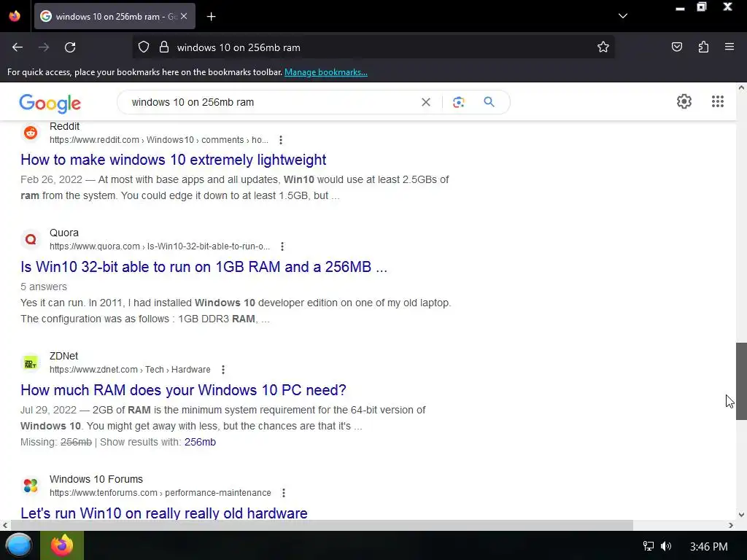Open How much RAM does your Windows 10 PC need
This screenshot has height=560, width=747.
[183, 390]
